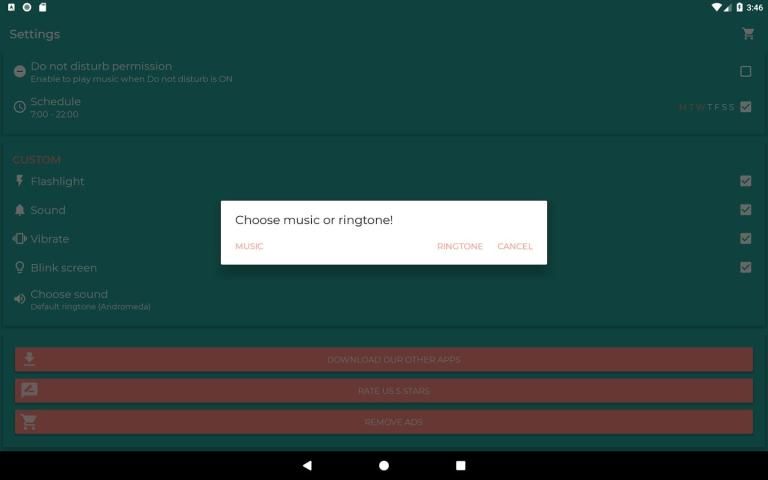The image size is (768, 480).
Task: Turn off the Vibrate checkbox
Action: [x=745, y=239]
